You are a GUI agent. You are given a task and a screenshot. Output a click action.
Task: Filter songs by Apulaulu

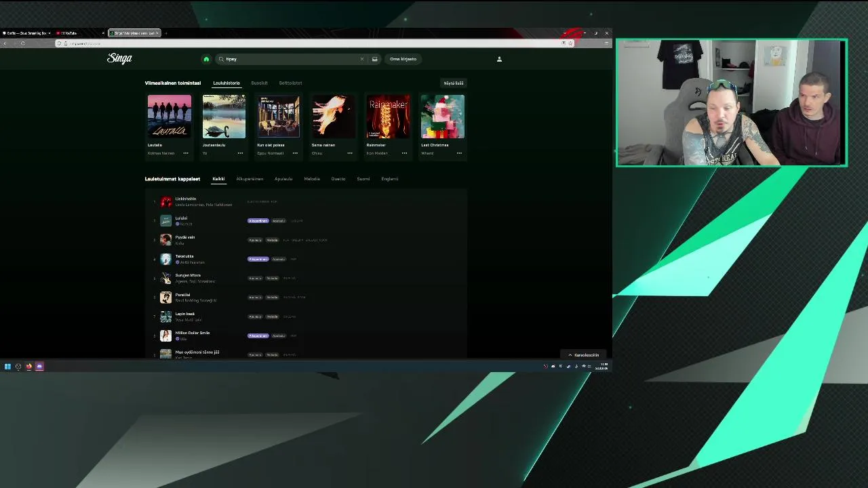pos(283,179)
